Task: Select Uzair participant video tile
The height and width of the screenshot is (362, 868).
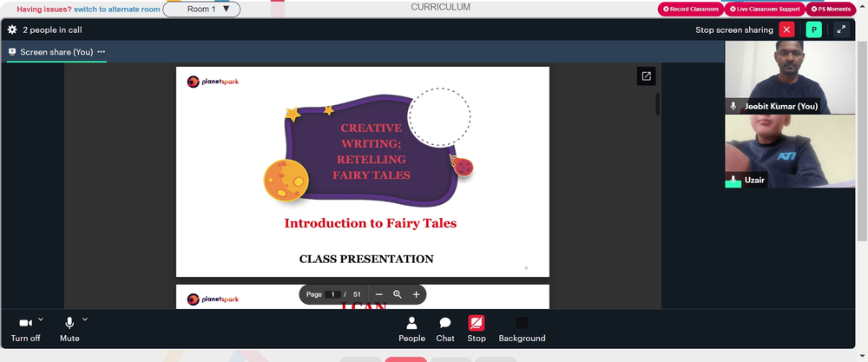Action: pos(790,151)
